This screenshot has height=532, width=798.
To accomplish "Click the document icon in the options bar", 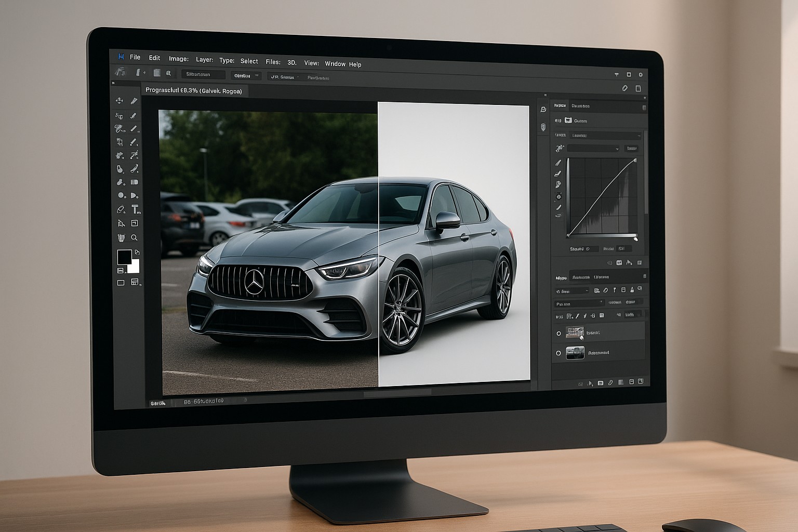I will click(156, 73).
